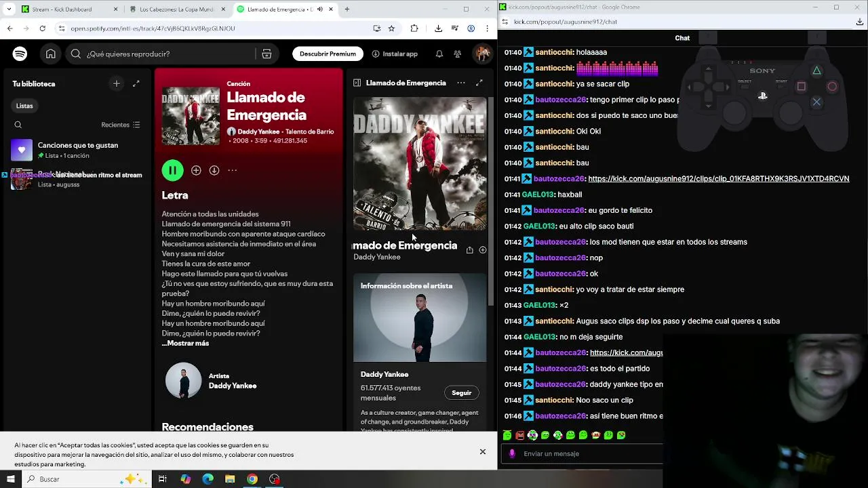Open Google Chrome from taskbar
The height and width of the screenshot is (488, 868).
252,479
